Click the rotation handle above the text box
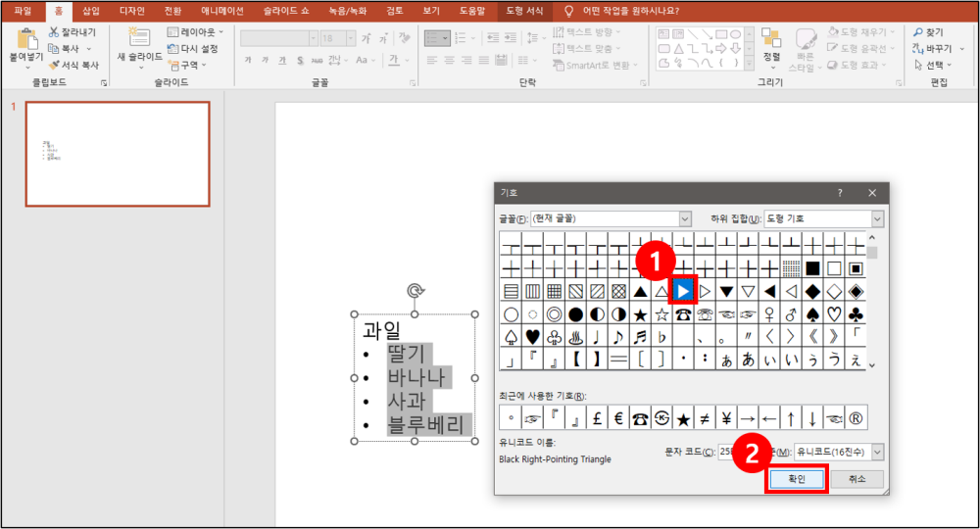The image size is (980, 529). (x=415, y=290)
